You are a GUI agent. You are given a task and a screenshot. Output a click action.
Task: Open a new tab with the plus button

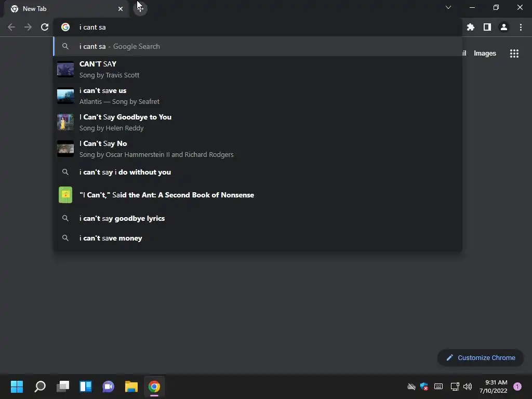click(x=140, y=8)
